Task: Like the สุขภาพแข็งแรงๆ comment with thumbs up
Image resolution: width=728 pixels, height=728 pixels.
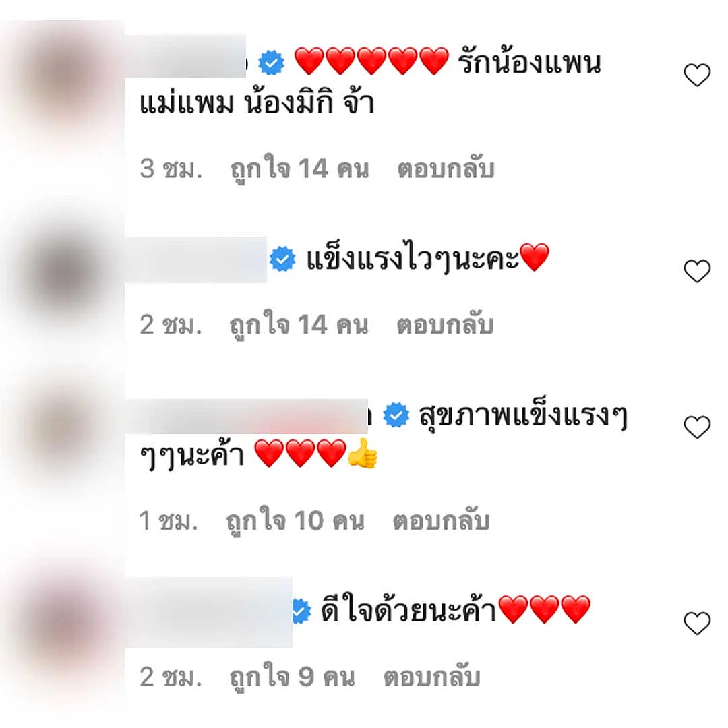Action: click(697, 427)
